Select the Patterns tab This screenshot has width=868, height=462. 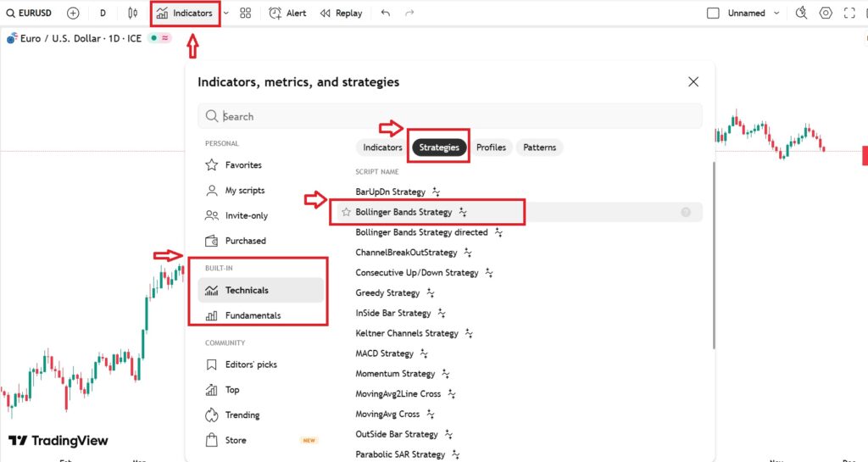click(539, 148)
